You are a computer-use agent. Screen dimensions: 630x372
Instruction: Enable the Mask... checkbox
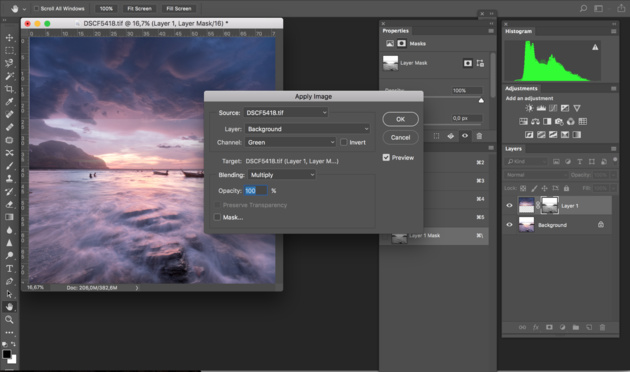point(217,217)
